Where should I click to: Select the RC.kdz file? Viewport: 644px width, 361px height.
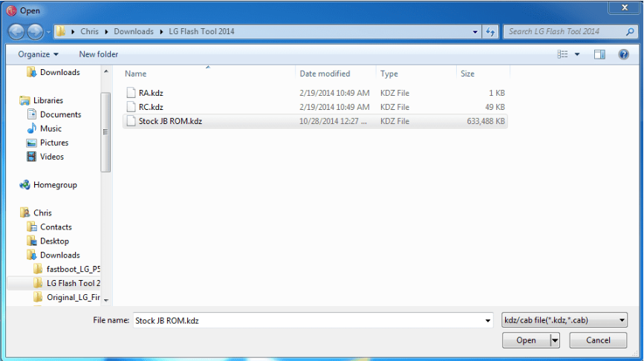315,107
